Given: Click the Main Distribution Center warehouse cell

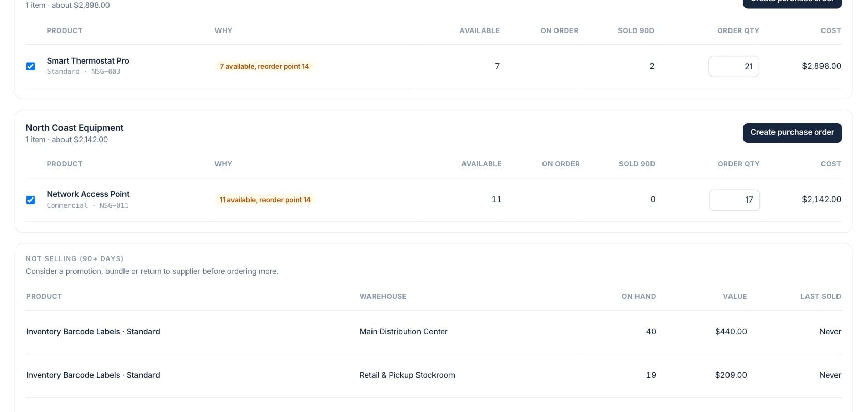Looking at the screenshot, I should [x=404, y=332].
